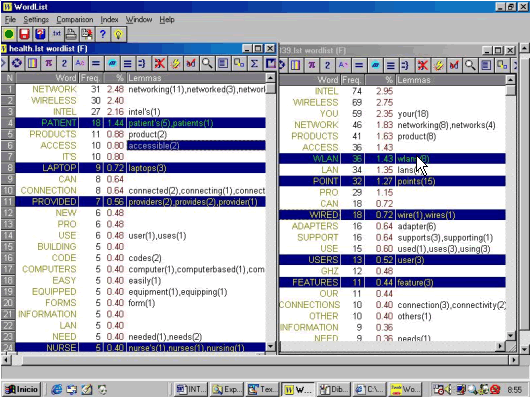Click the red floppy Save icon

point(25,34)
